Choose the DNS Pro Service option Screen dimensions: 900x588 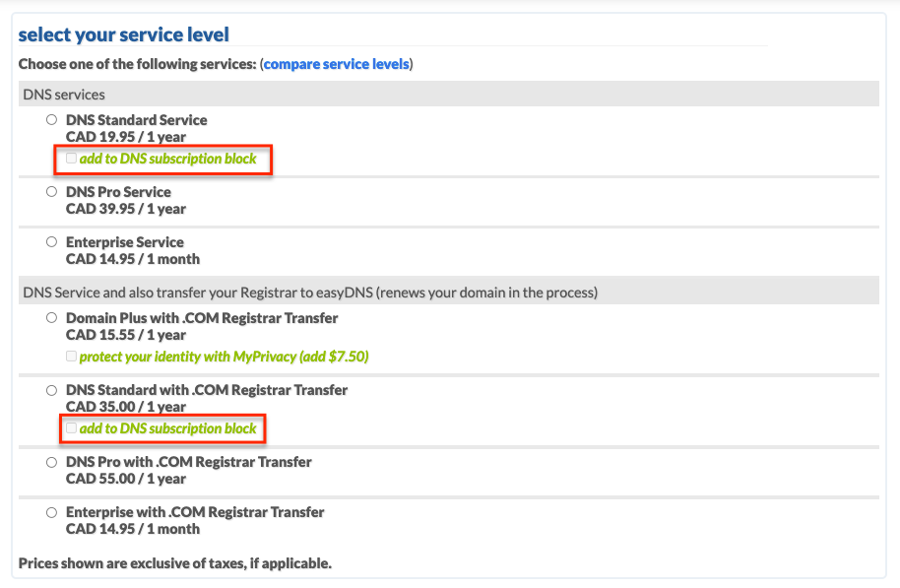51,192
